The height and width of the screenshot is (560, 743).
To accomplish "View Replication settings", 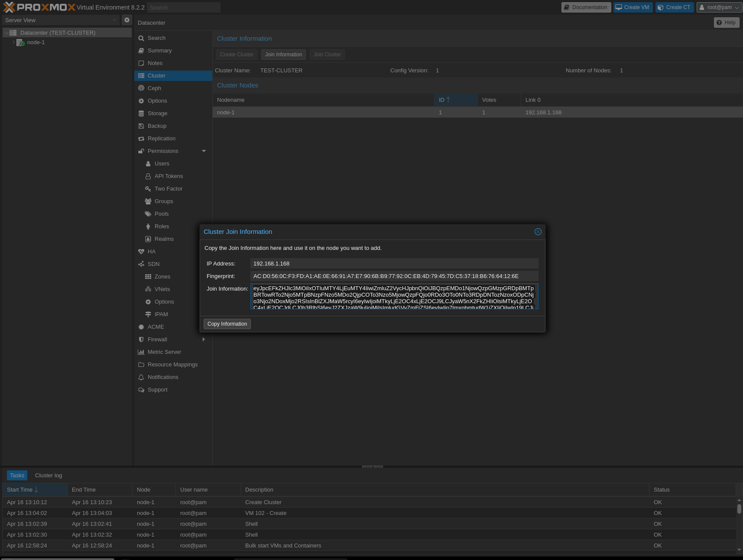I will [162, 138].
